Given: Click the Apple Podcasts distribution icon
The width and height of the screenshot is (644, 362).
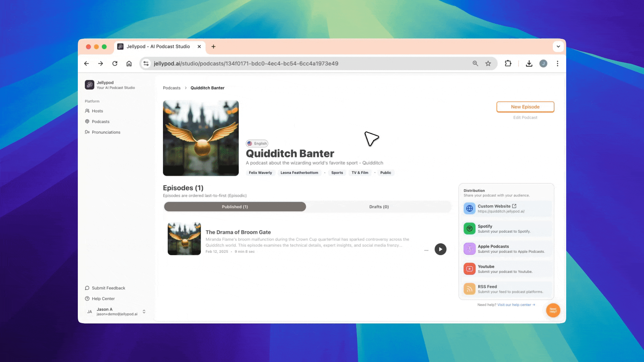Looking at the screenshot, I should [x=469, y=248].
